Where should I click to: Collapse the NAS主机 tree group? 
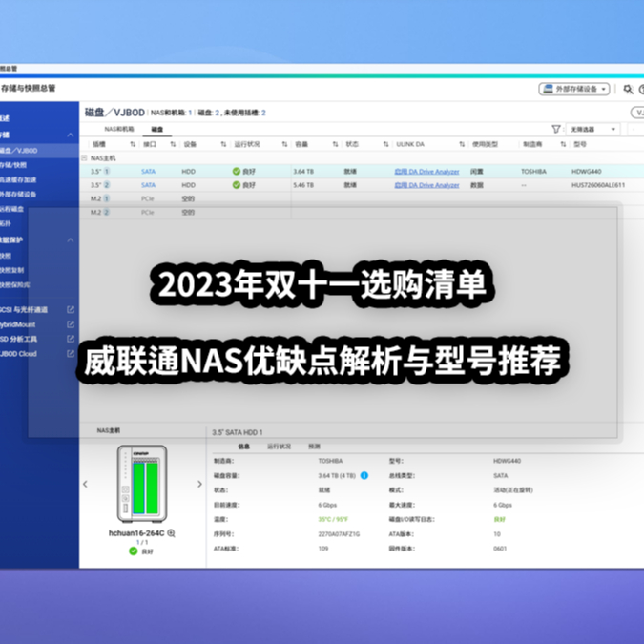coord(84,157)
